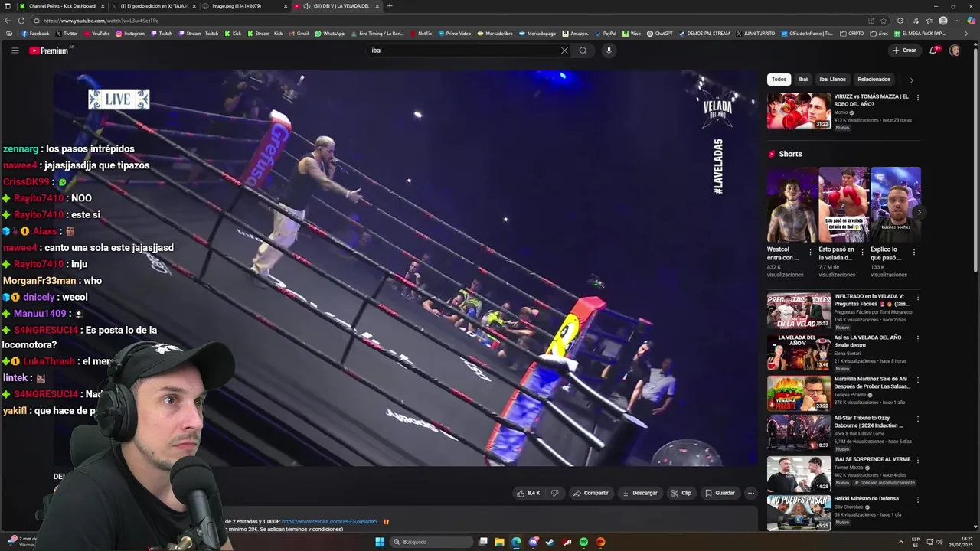
Task: Open options for VIRUZZ vs TOMÁS MAZZA video
Action: pos(917,97)
